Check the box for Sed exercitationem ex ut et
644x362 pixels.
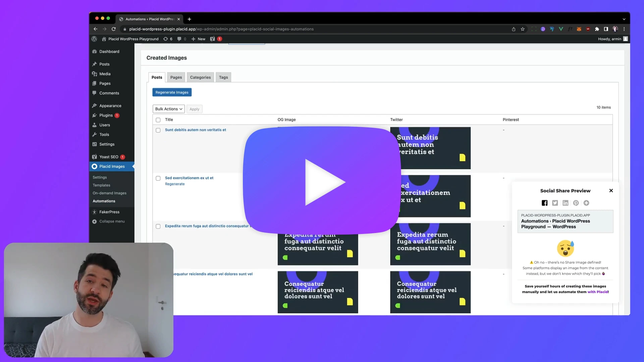point(158,178)
